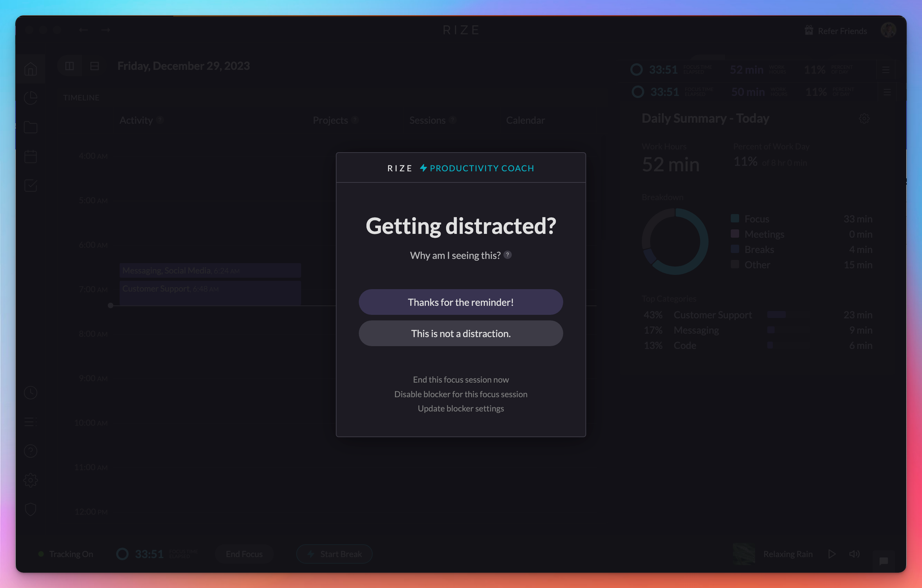Select the Projects column heading
The image size is (922, 588).
pyautogui.click(x=330, y=120)
